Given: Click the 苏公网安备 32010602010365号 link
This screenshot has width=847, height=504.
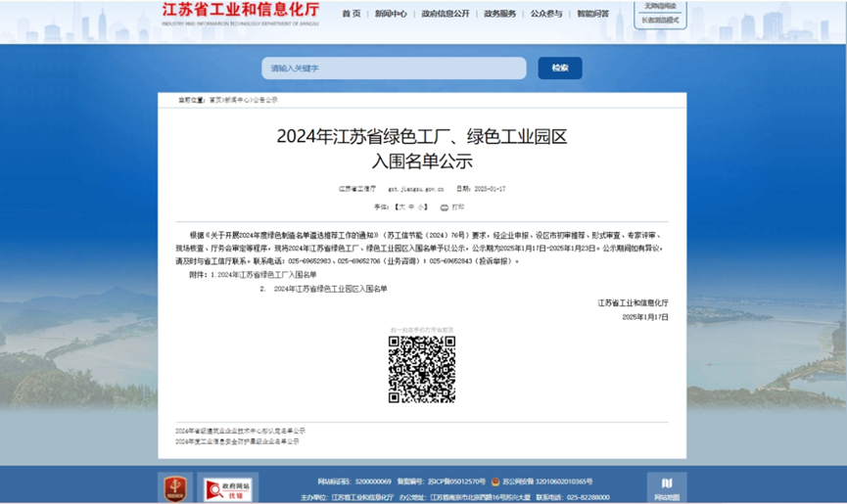Looking at the screenshot, I should click(x=547, y=481).
